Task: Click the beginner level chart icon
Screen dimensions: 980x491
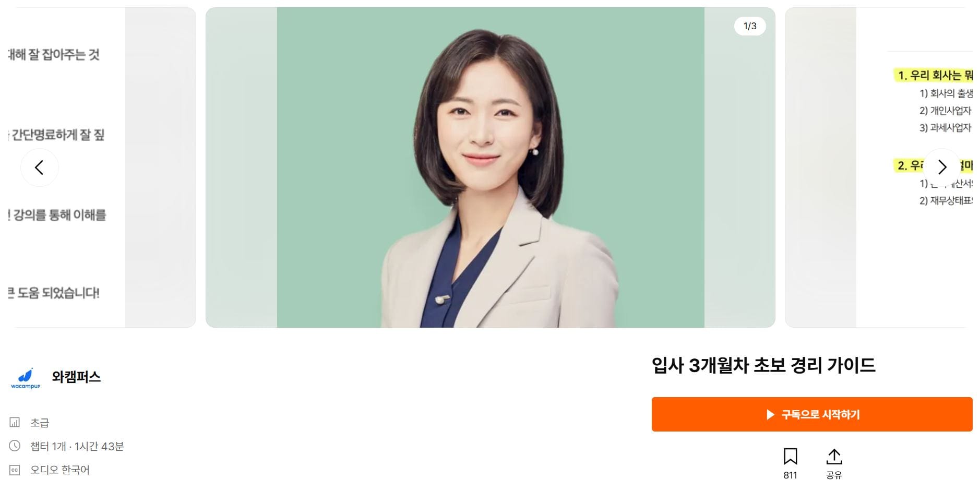Action: tap(15, 422)
